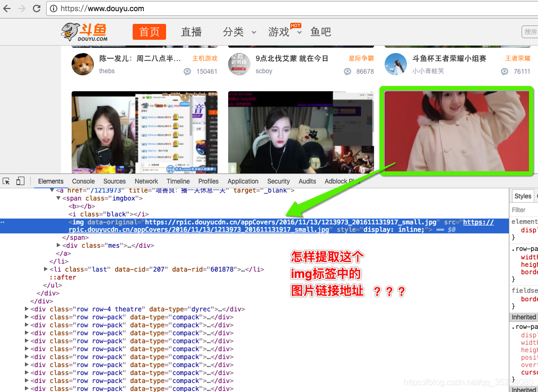This screenshot has width=538, height=392.
Task: Switch to the Console tab
Action: point(83,181)
